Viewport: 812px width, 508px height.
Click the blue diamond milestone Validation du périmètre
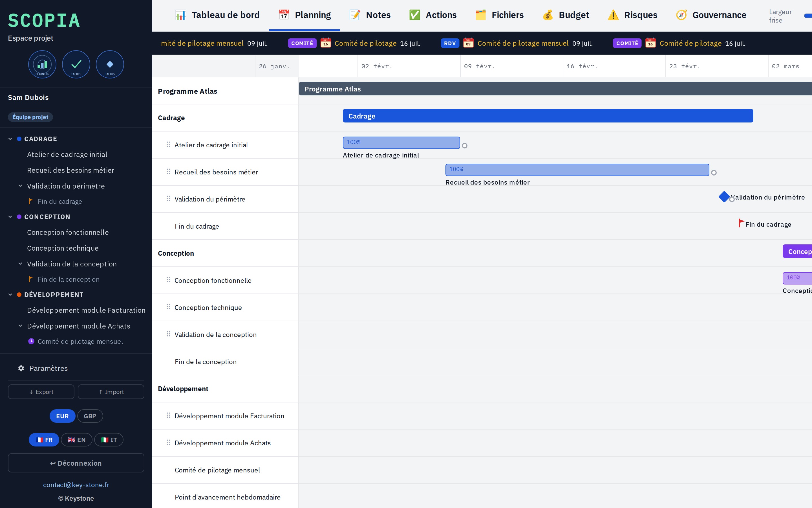[x=724, y=197]
